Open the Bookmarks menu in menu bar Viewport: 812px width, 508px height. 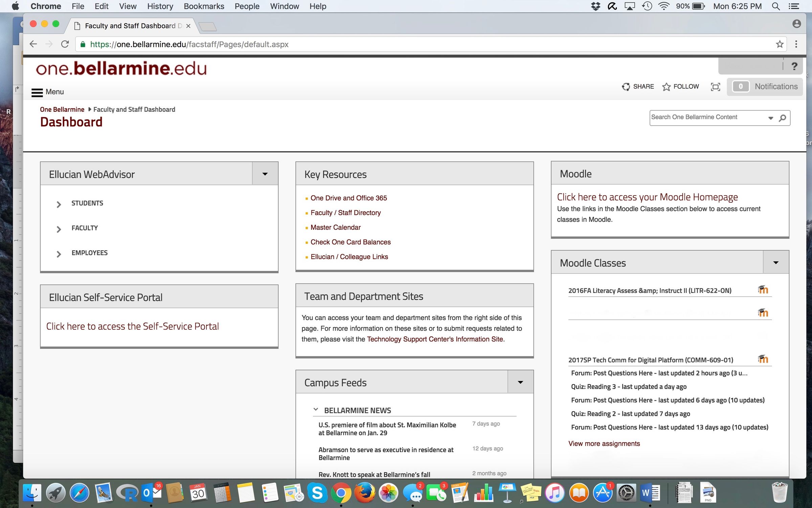(204, 6)
